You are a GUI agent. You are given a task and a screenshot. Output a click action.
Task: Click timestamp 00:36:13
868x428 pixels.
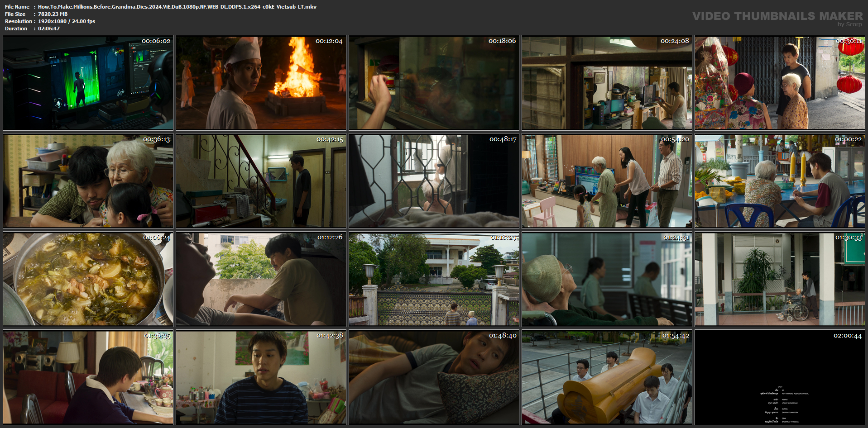tap(157, 139)
